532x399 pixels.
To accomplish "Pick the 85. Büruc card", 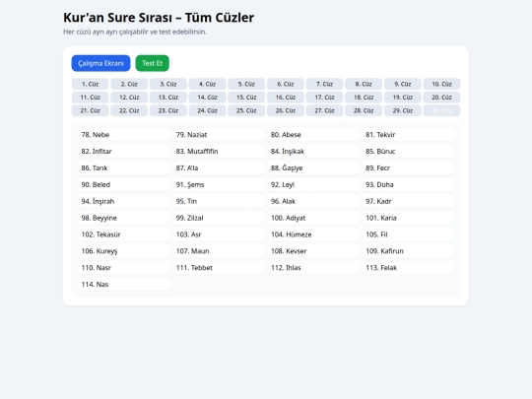I will 408,152.
